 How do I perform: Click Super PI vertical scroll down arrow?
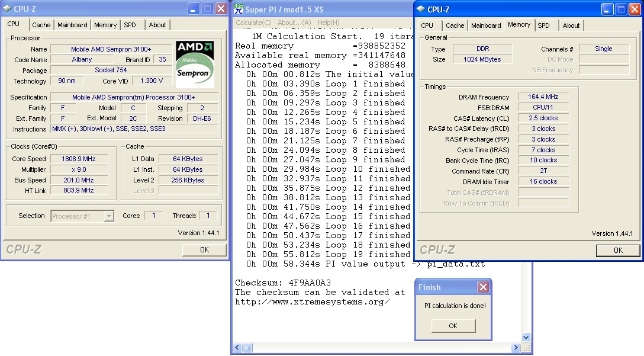(x=526, y=338)
